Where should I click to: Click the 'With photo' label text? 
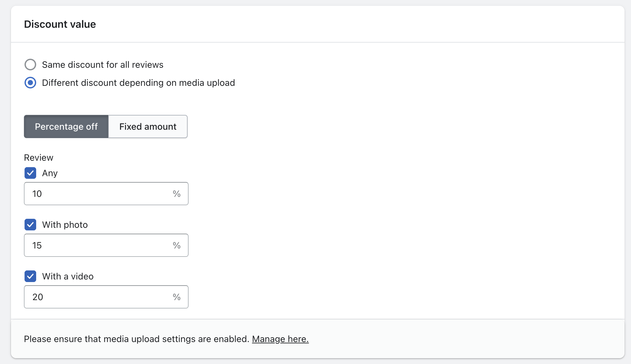[x=65, y=225]
